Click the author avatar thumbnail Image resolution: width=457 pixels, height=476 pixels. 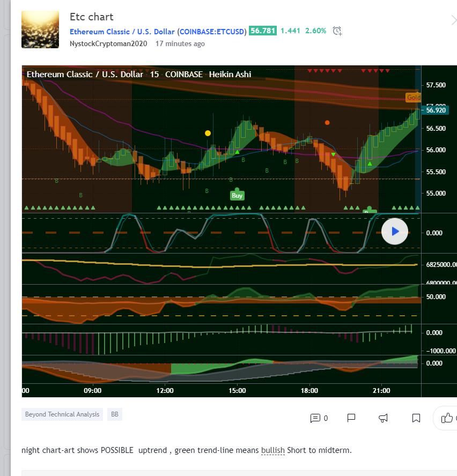[x=40, y=30]
